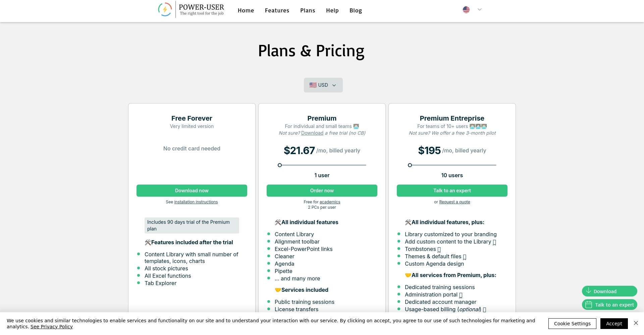644x335 pixels.
Task: Go to the Blog menu item
Action: tap(356, 10)
